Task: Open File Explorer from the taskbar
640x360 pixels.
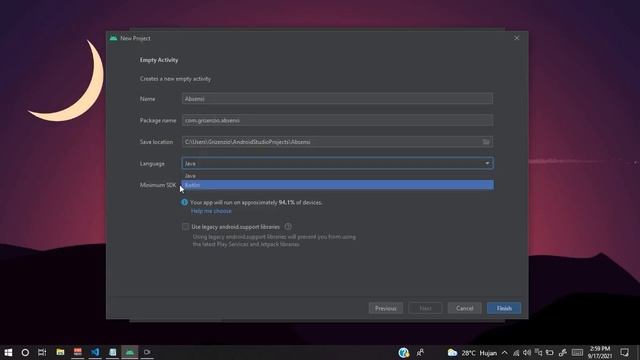Action: pos(60,352)
